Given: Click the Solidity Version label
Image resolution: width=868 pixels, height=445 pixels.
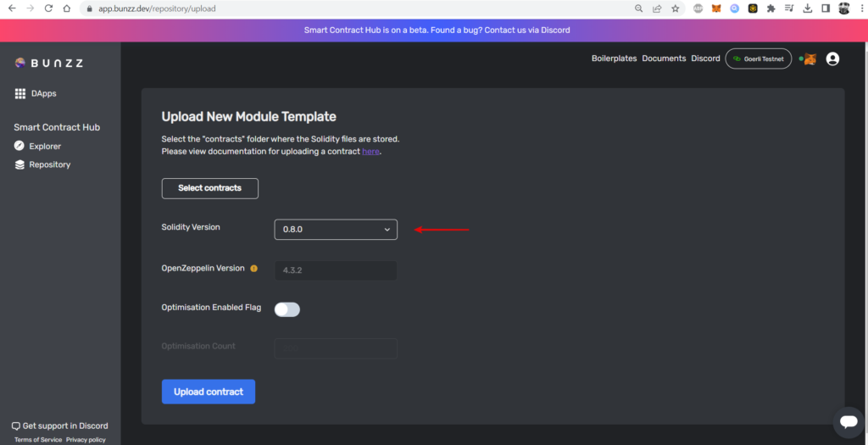Looking at the screenshot, I should point(191,227).
